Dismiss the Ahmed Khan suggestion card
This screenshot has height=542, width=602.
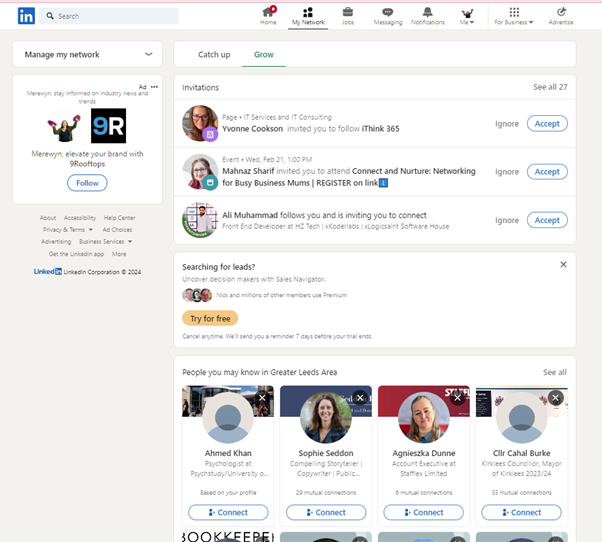[x=262, y=398]
